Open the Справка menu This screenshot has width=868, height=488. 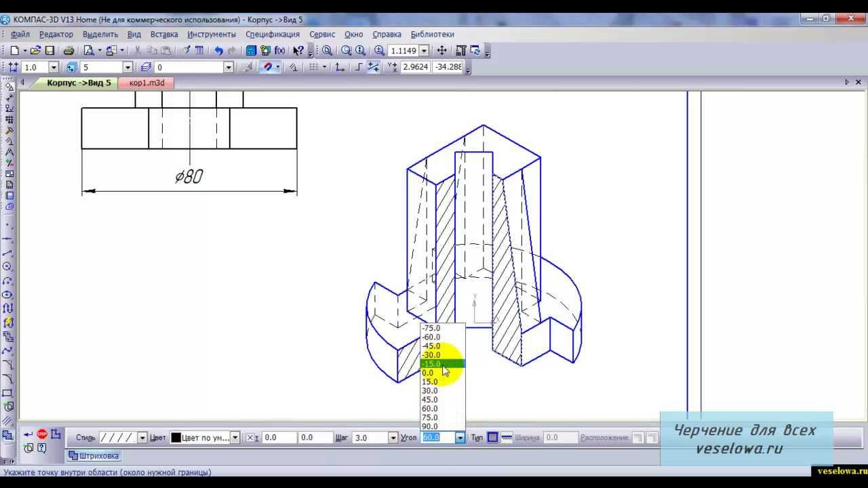tap(387, 34)
